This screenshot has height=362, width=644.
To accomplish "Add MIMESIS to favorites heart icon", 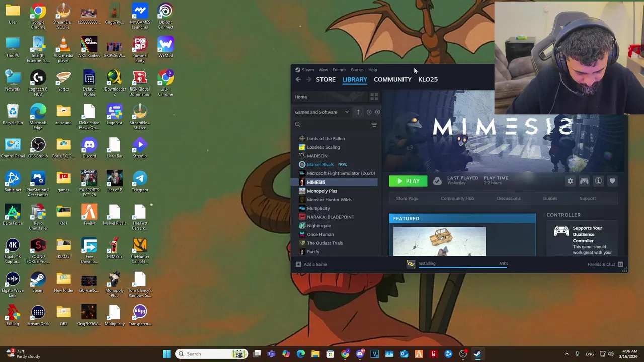I will [x=612, y=181].
